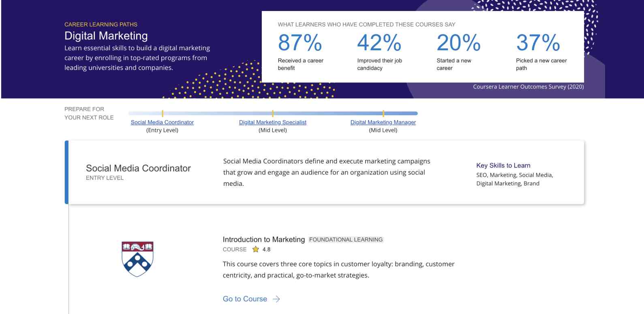Click the "Started a new career" caption

point(454,64)
